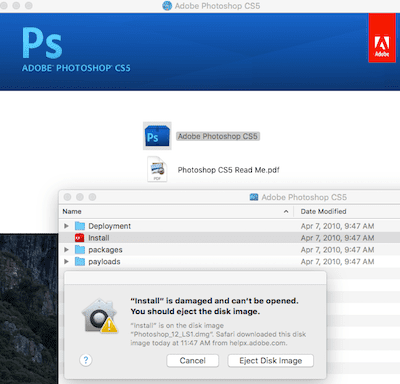Select the Deployment row name
This screenshot has width=400, height=384.
pos(109,226)
